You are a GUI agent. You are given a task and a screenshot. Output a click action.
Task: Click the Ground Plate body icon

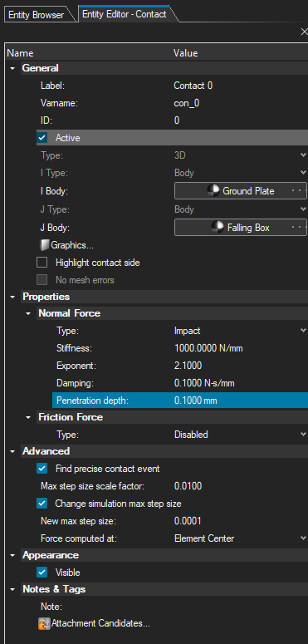(x=213, y=191)
